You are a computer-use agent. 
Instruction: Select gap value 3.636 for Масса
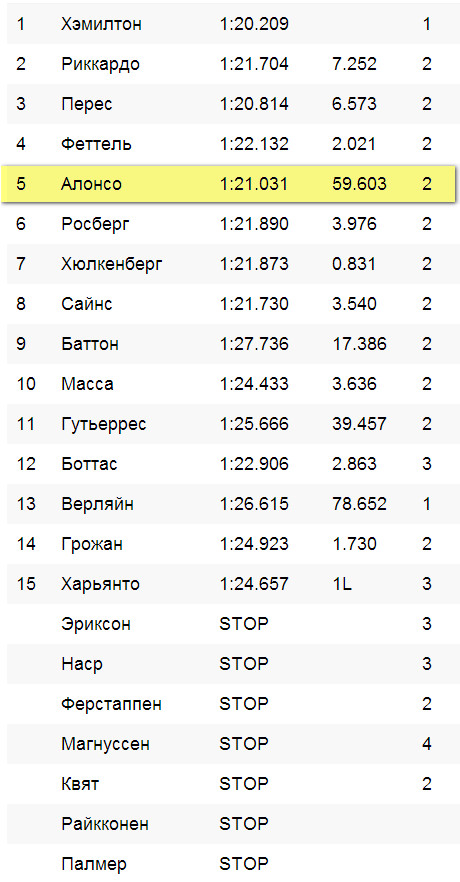click(x=354, y=384)
